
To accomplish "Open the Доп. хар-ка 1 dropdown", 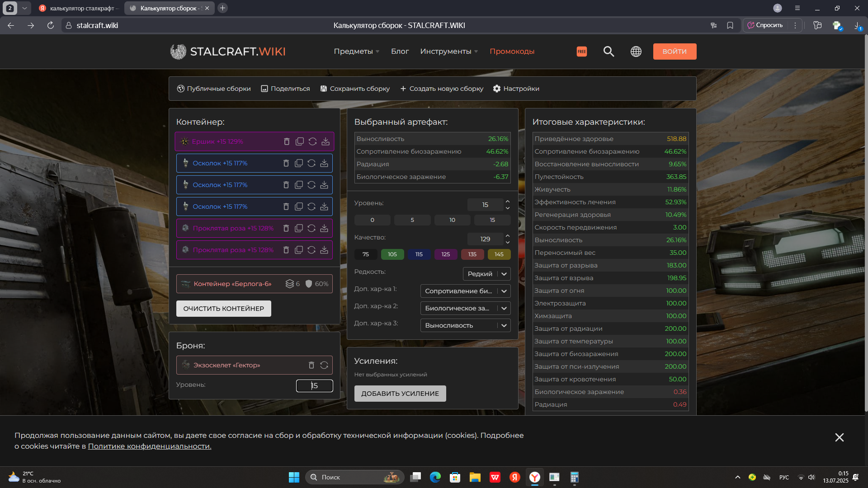I will click(466, 291).
